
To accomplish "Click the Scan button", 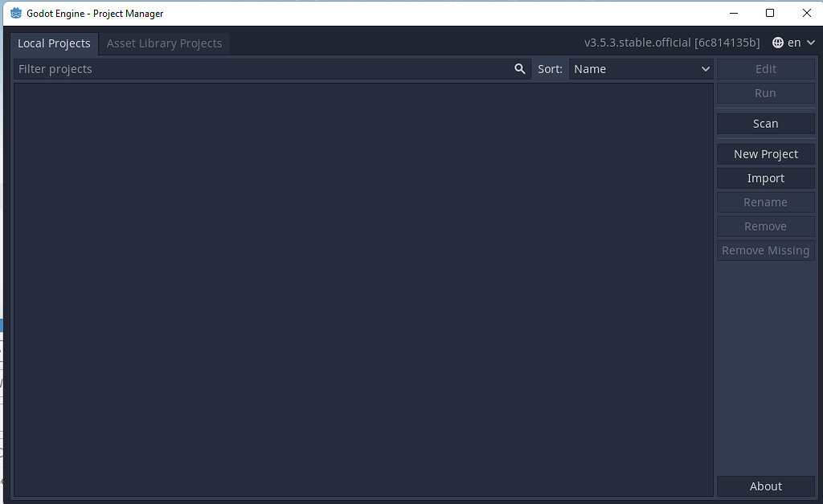I will [x=766, y=123].
